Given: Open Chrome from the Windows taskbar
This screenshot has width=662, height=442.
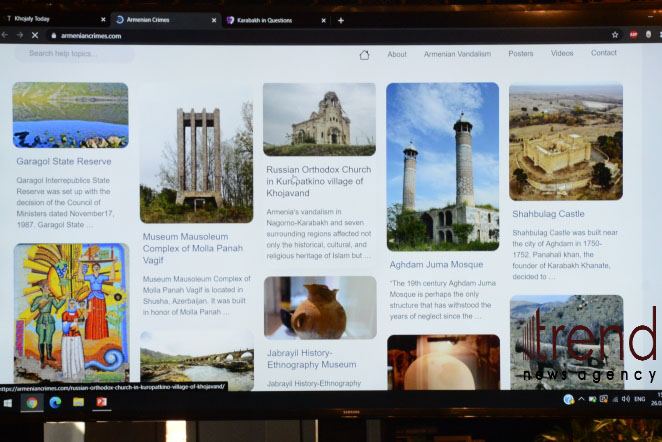Looking at the screenshot, I should tap(32, 402).
